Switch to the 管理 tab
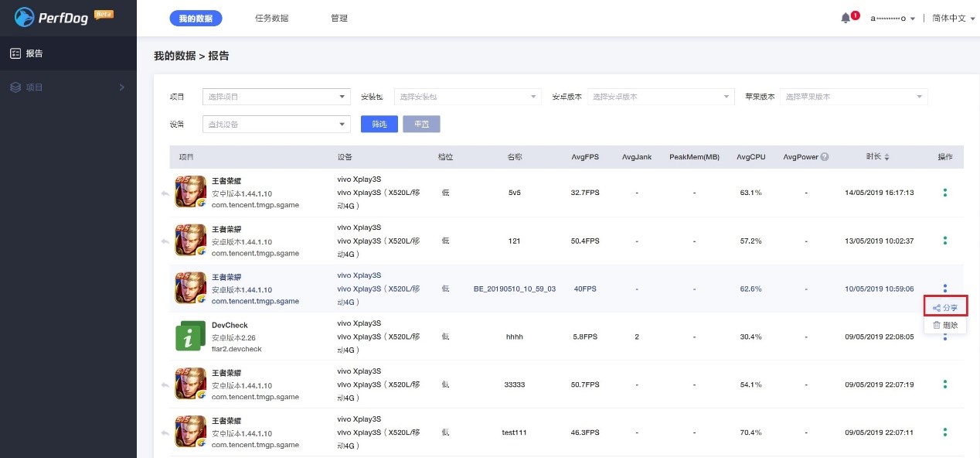This screenshot has height=458, width=980. [339, 18]
